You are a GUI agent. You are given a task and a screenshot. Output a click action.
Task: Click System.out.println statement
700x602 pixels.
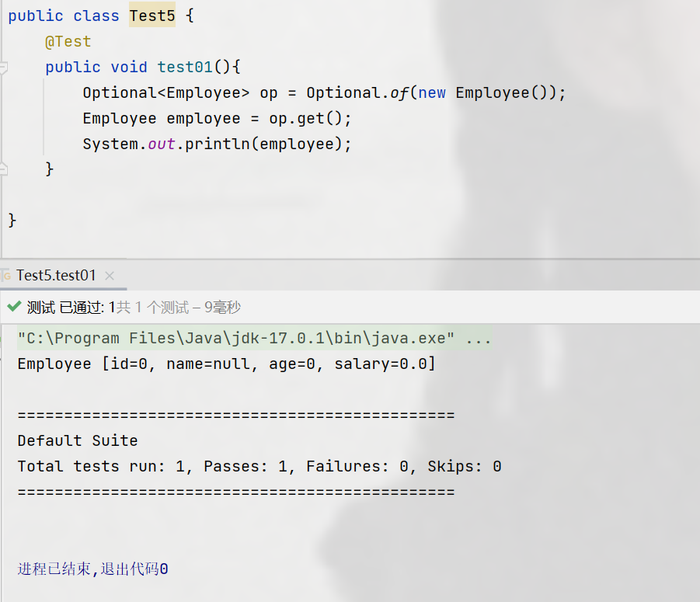tap(217, 144)
